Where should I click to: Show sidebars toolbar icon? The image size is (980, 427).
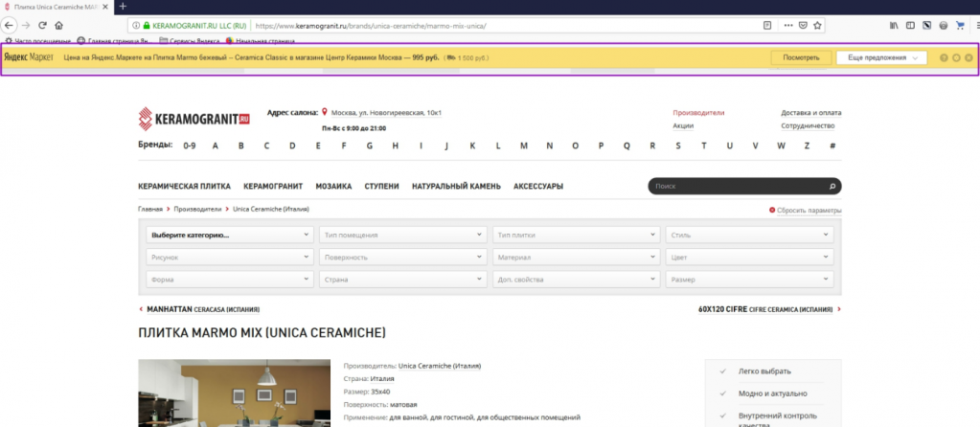[911, 26]
